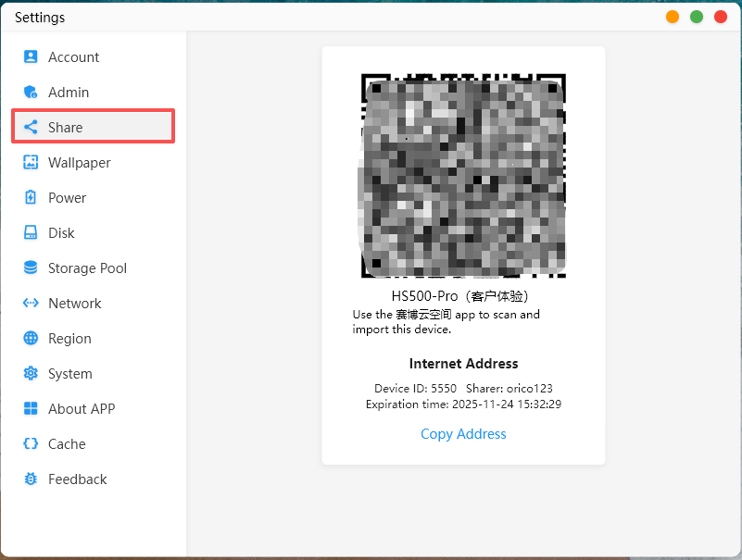The height and width of the screenshot is (560, 742).
Task: Switch to the Wallpaper settings
Action: click(94, 162)
